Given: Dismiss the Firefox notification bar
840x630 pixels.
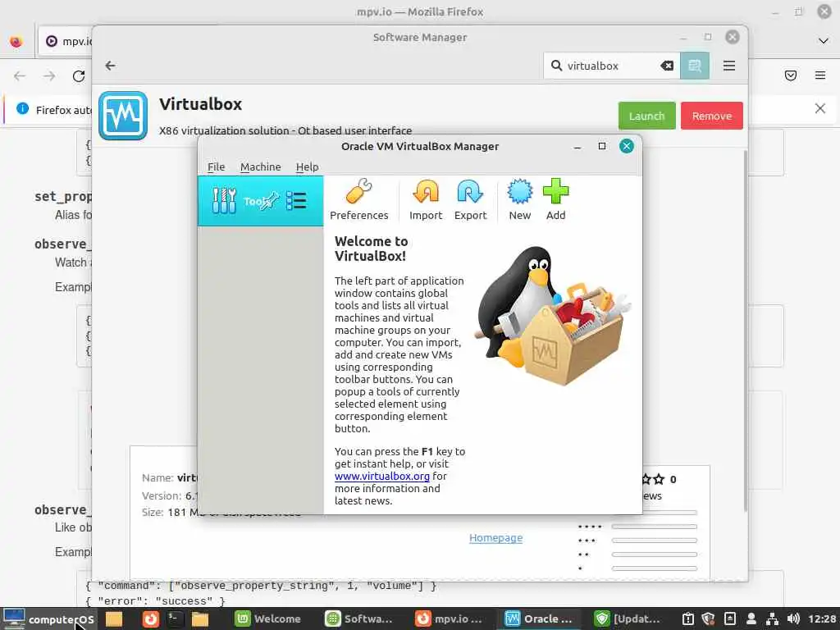Looking at the screenshot, I should coord(819,109).
